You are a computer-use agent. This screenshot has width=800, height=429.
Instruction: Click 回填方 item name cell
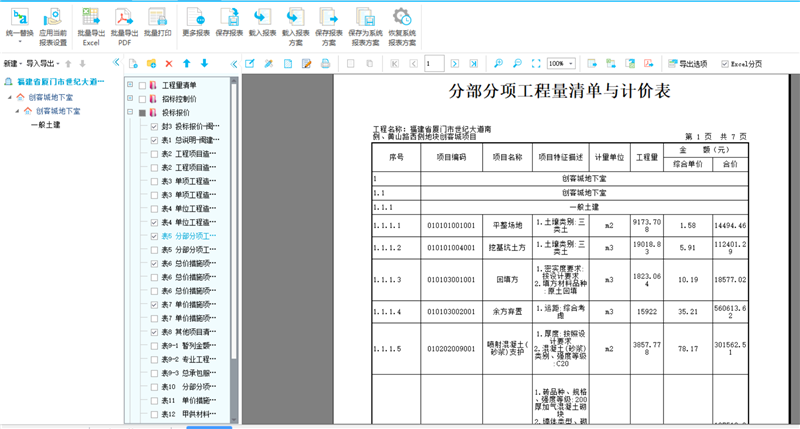coord(507,280)
